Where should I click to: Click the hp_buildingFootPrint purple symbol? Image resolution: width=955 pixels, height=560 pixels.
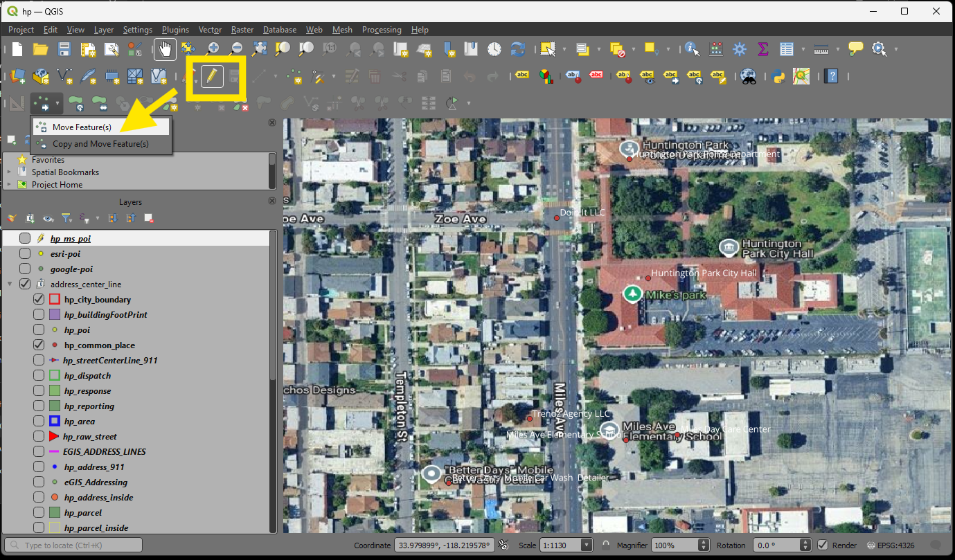point(55,314)
